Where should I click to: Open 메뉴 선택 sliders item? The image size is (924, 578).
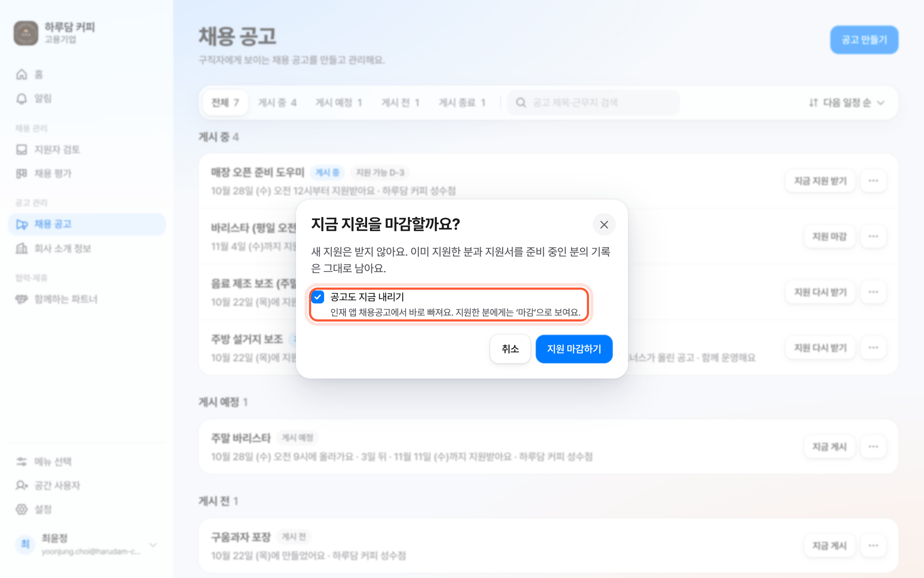pos(86,461)
